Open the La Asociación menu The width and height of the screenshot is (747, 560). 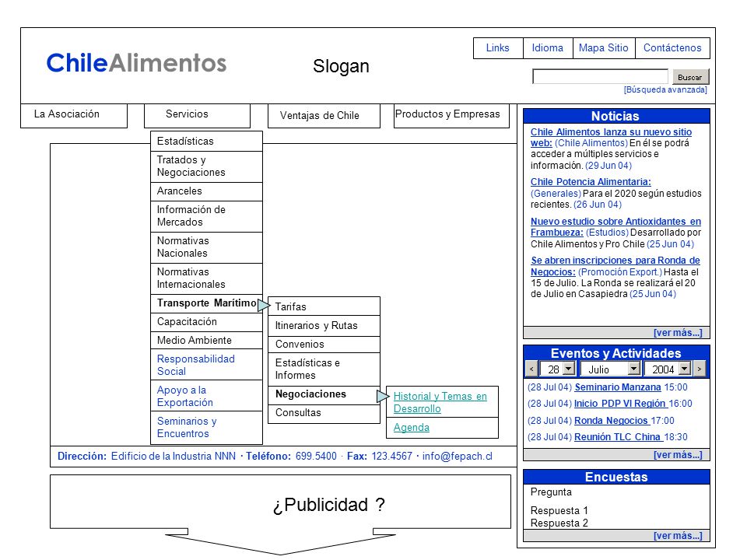pyautogui.click(x=74, y=116)
